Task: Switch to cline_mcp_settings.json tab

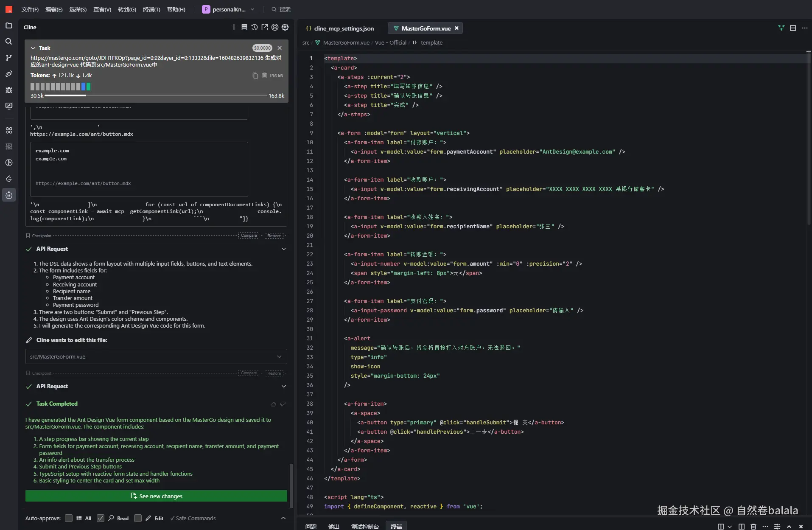Action: click(x=344, y=28)
